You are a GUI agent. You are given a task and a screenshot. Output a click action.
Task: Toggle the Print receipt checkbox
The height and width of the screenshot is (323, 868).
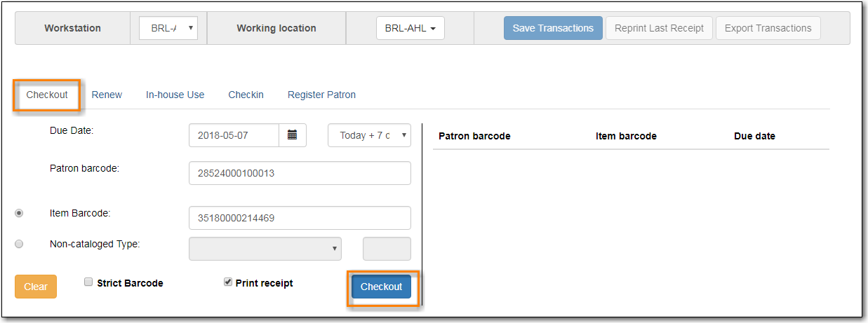coord(228,282)
